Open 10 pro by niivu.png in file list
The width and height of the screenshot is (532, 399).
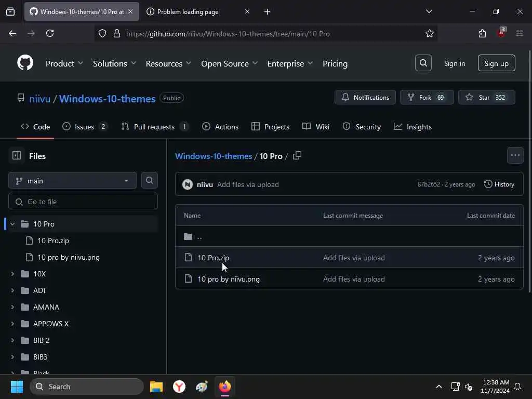(229, 279)
